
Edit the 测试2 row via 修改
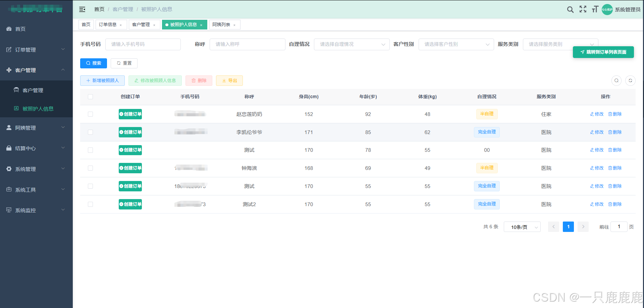597,204
